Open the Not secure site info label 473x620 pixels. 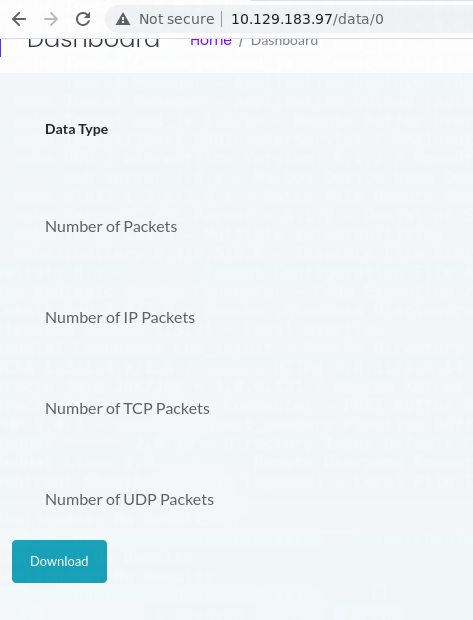click(177, 19)
